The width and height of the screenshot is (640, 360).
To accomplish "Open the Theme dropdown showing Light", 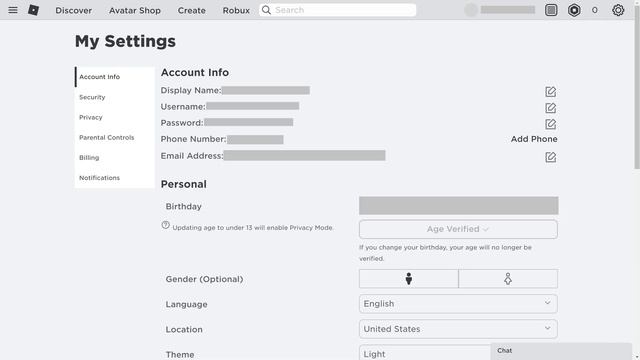I will pos(424,353).
